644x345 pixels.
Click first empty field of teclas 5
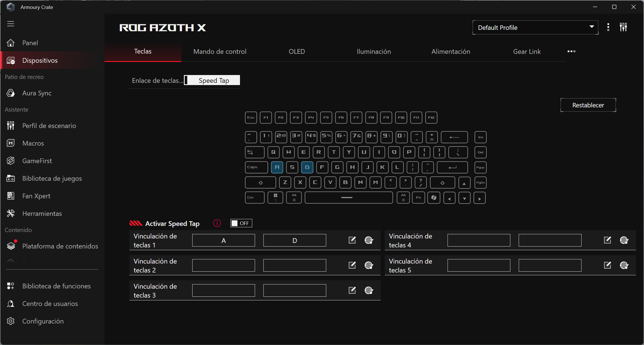pyautogui.click(x=479, y=266)
